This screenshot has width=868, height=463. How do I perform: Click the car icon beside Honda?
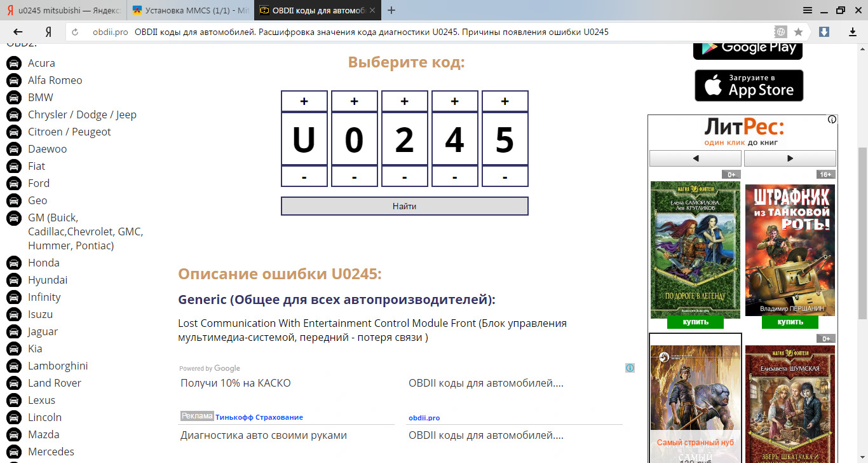coord(13,263)
